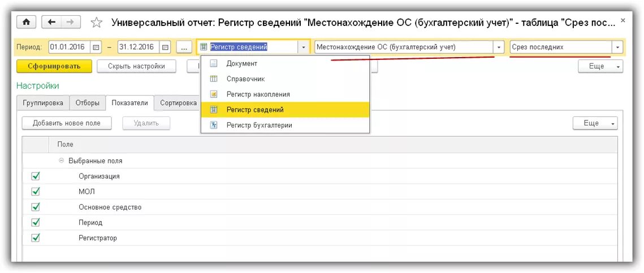The width and height of the screenshot is (644, 273).
Task: Open calendar for start date 01.01.2016
Action: (x=96, y=47)
